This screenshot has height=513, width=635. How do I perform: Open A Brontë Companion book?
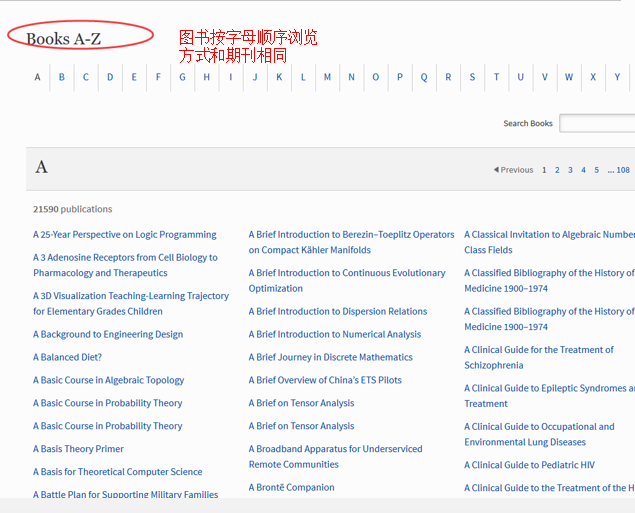point(292,487)
